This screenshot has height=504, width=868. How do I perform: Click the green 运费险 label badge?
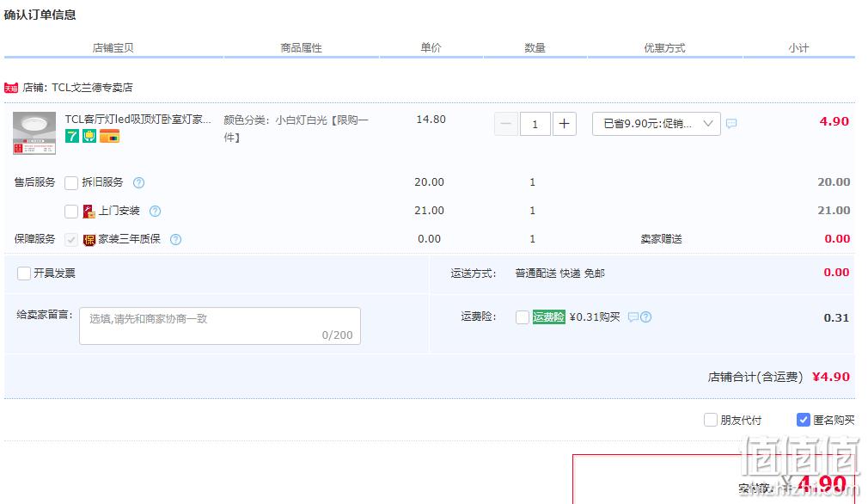[x=548, y=317]
